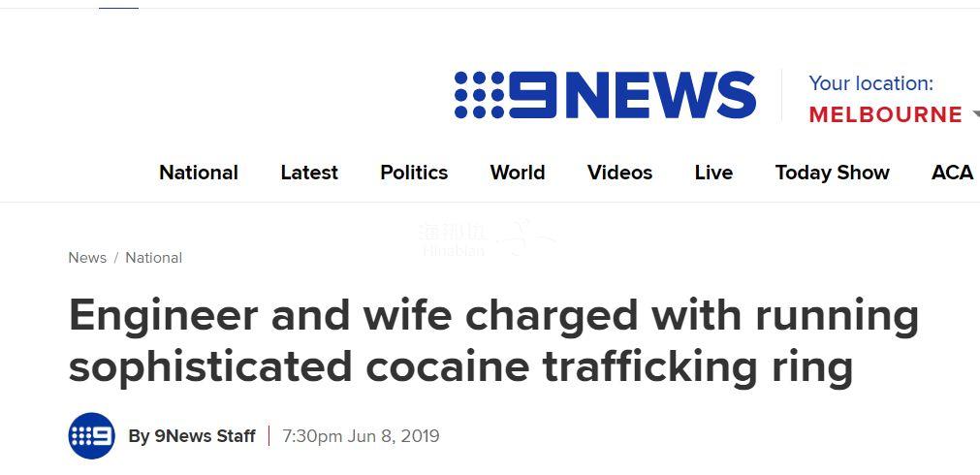Switch to the Videos section

(619, 173)
